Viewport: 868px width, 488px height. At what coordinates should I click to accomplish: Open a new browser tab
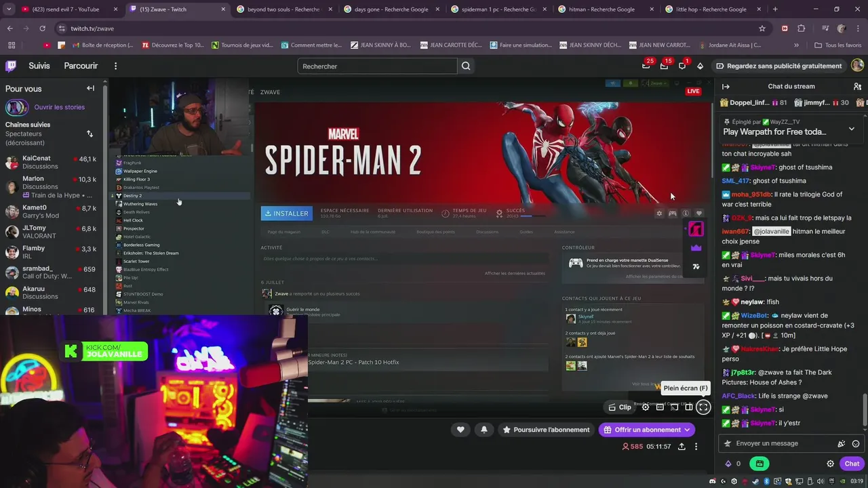coord(775,9)
